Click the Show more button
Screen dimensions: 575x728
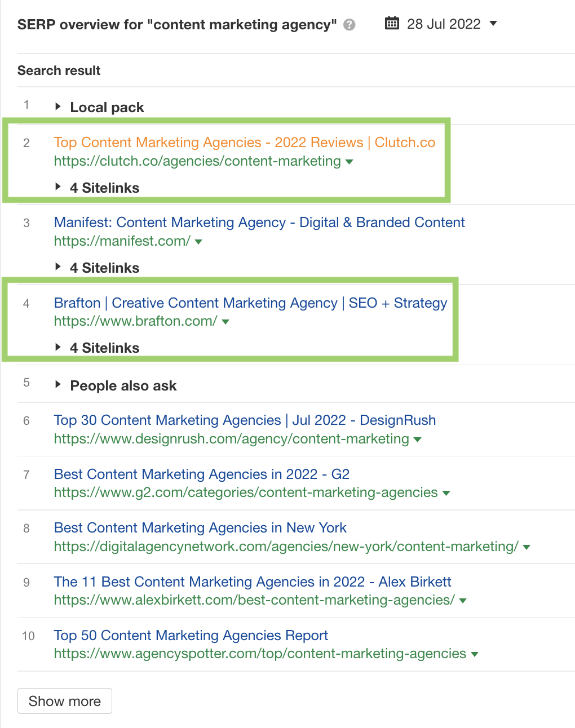click(x=65, y=701)
